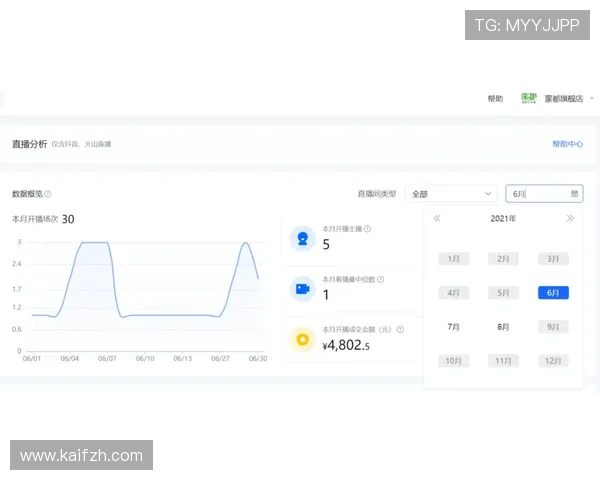Click the month input field showing 6月
Viewport: 600px width, 480px height.
544,194
